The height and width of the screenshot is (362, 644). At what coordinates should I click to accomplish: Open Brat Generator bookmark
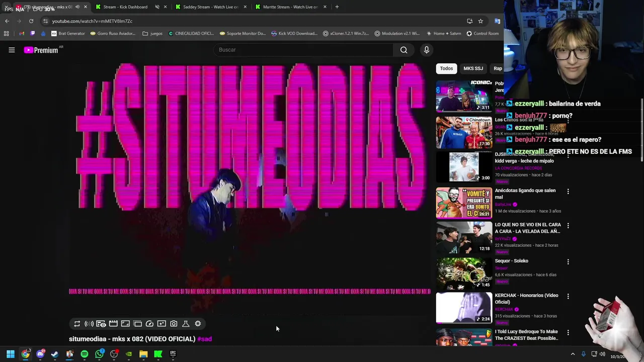pos(68,34)
